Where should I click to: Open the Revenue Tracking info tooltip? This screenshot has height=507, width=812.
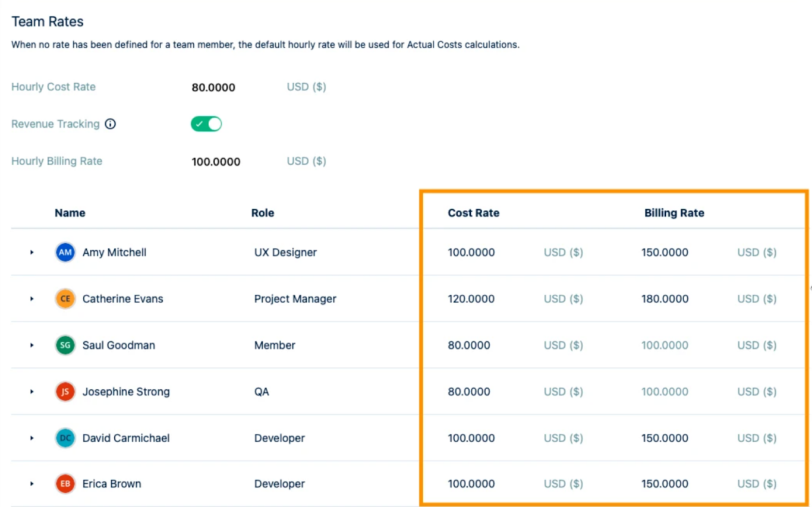[x=111, y=124]
